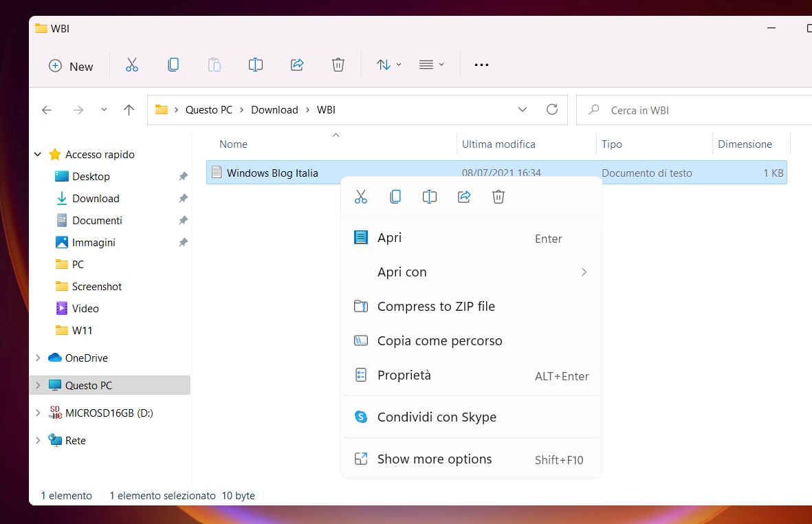
Task: Open the Sort options dropdown in the toolbar
Action: [x=388, y=65]
